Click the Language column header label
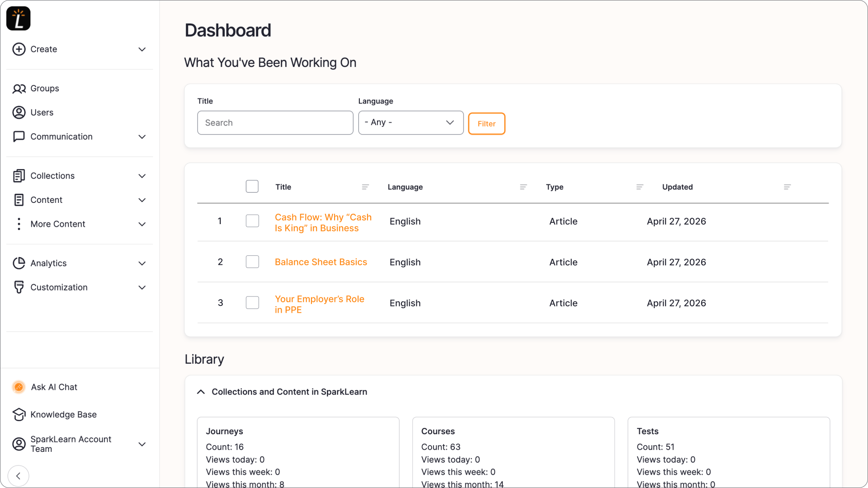This screenshot has width=868, height=488. [x=405, y=187]
